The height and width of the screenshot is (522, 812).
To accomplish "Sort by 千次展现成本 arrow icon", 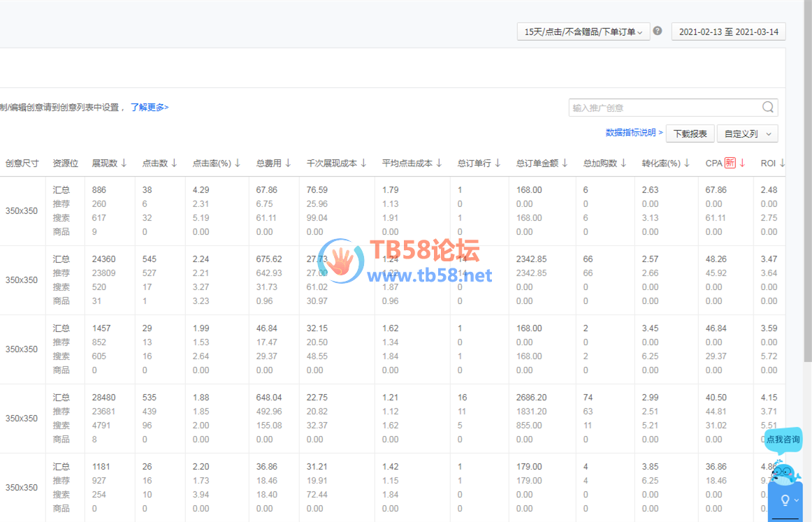I will 363,163.
